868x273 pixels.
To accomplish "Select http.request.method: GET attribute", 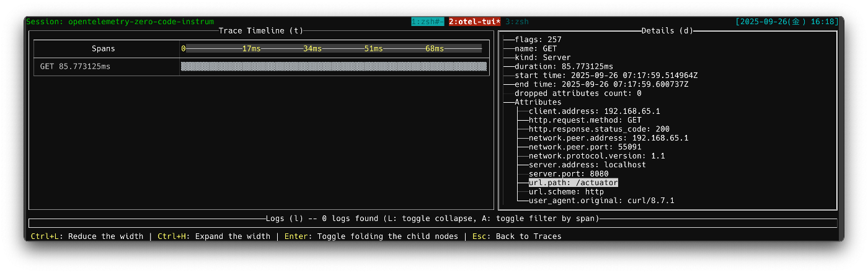I will 585,120.
